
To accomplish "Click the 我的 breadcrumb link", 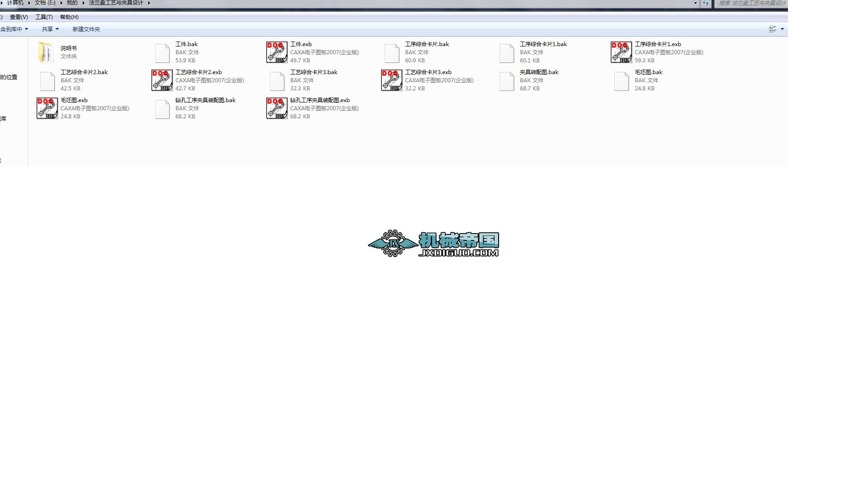I will point(72,3).
